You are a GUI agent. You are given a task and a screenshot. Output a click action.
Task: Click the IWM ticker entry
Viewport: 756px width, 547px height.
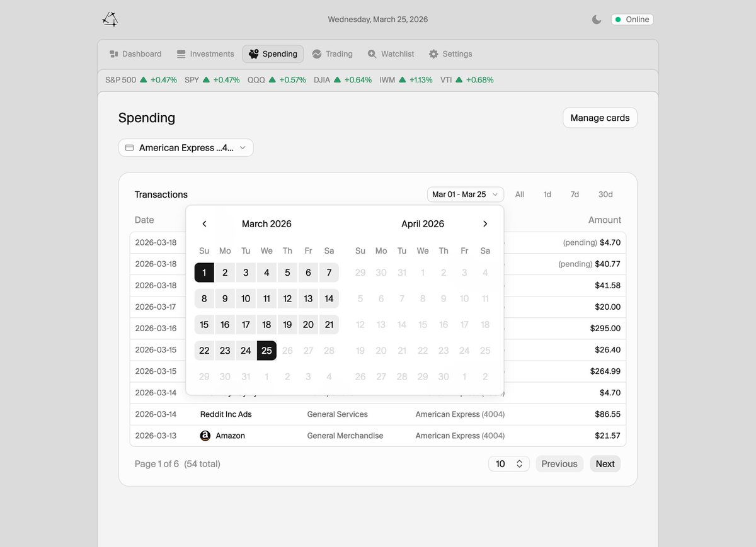click(x=406, y=80)
